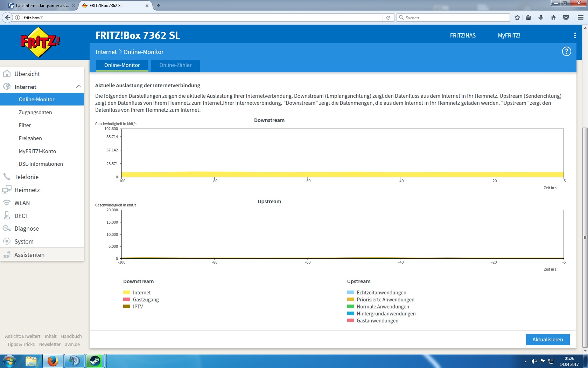
Task: Click the Firefox back arrow button
Action: point(7,18)
